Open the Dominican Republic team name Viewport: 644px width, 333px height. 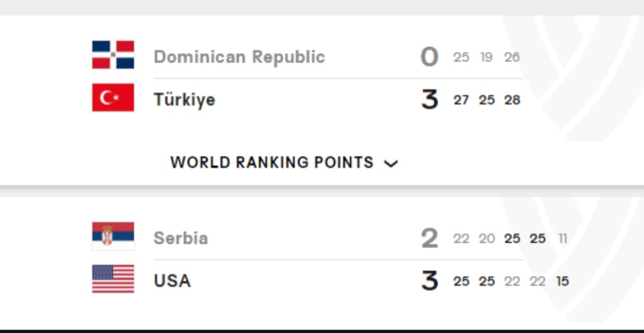coord(239,57)
